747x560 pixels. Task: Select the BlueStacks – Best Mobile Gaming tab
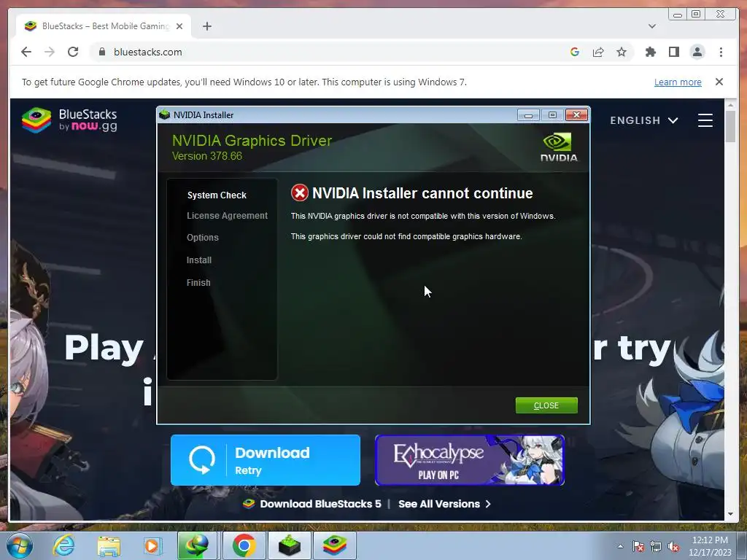(104, 26)
